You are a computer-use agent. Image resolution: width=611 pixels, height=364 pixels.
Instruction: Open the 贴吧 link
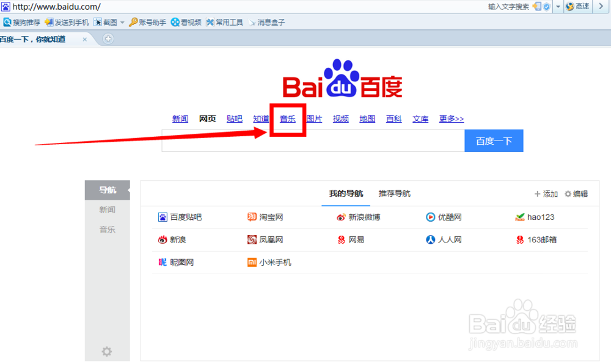[234, 118]
